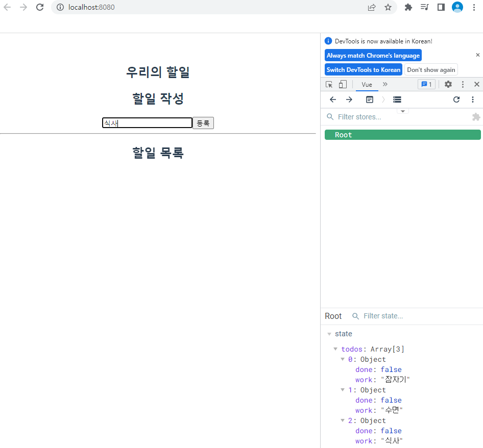View site information icon in address bar
Screen dimensions: 483x448
click(x=60, y=7)
